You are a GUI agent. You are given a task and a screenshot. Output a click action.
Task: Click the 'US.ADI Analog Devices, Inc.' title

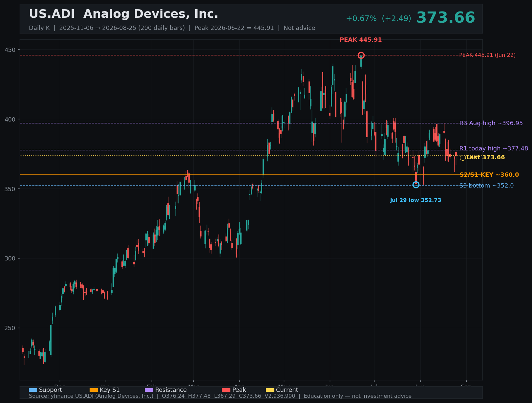(x=124, y=14)
